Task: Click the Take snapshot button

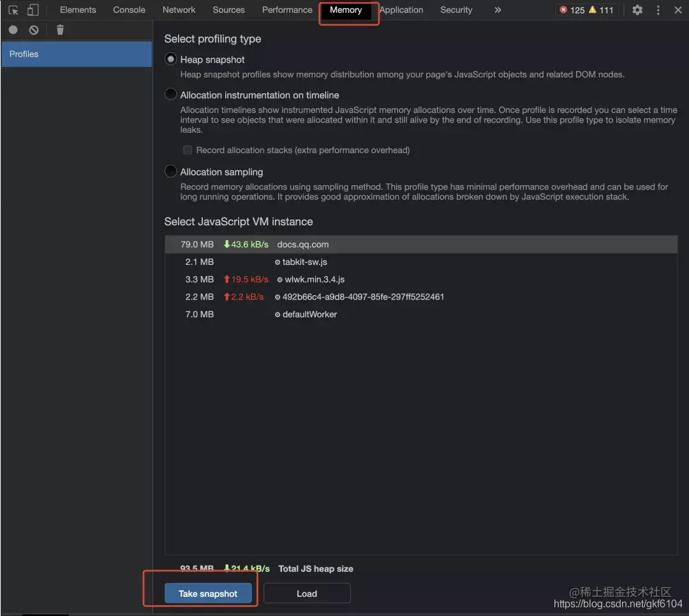Action: [208, 593]
